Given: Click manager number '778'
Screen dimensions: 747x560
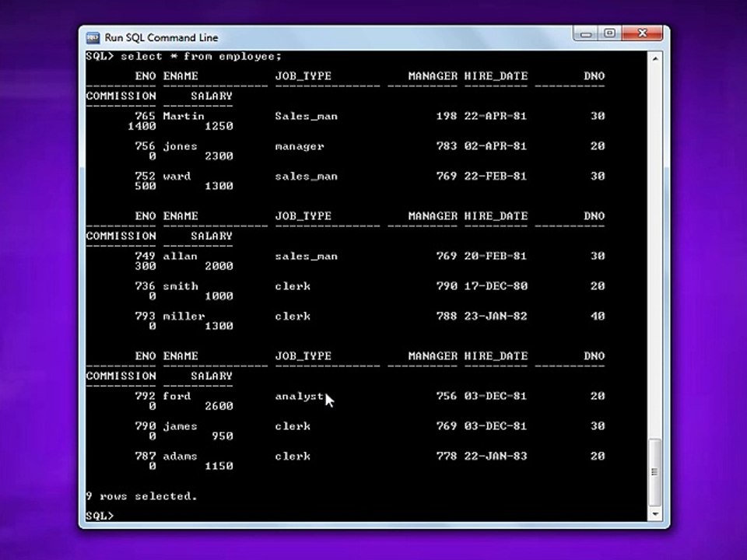Looking at the screenshot, I should pos(447,457).
